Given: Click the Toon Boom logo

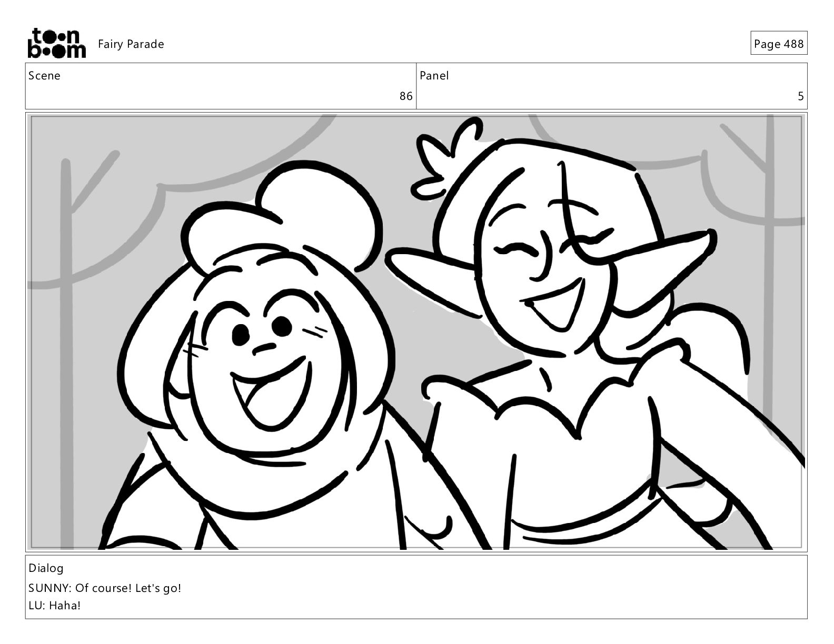Looking at the screenshot, I should (x=56, y=43).
